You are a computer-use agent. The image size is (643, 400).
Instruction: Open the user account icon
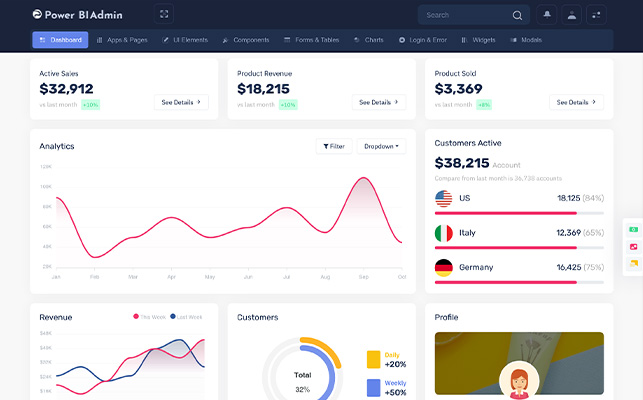click(571, 15)
